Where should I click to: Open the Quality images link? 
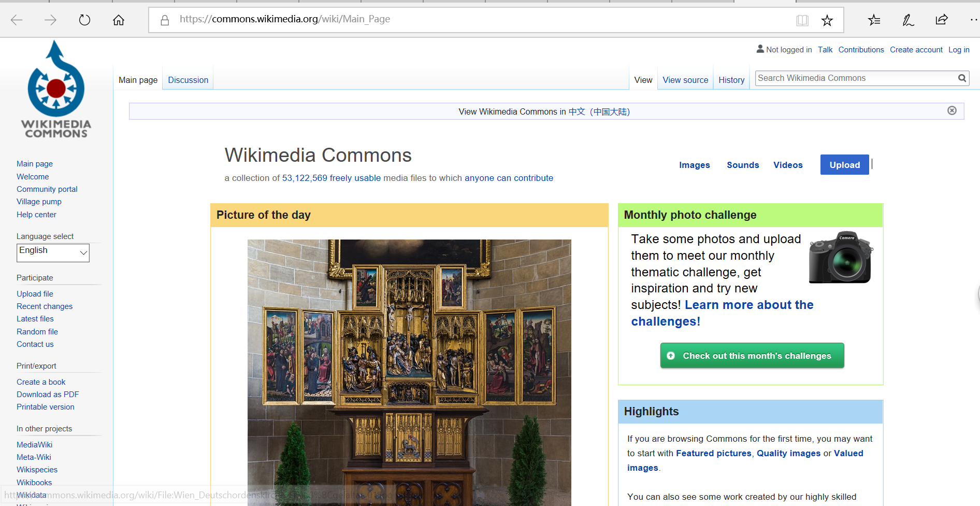click(788, 453)
